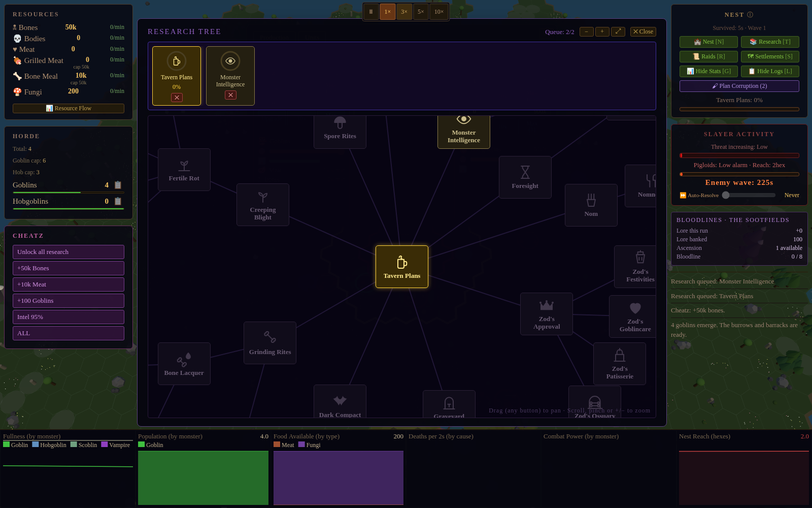Select the Zod's Festivities research node
The height and width of the screenshot is (508, 812).
coord(635,267)
